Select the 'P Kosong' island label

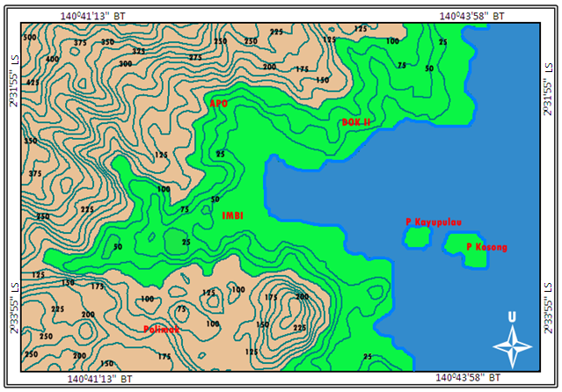486,247
